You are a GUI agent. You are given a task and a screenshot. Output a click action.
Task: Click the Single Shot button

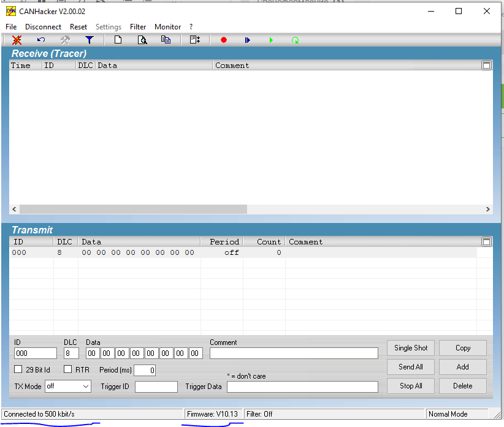[411, 348]
